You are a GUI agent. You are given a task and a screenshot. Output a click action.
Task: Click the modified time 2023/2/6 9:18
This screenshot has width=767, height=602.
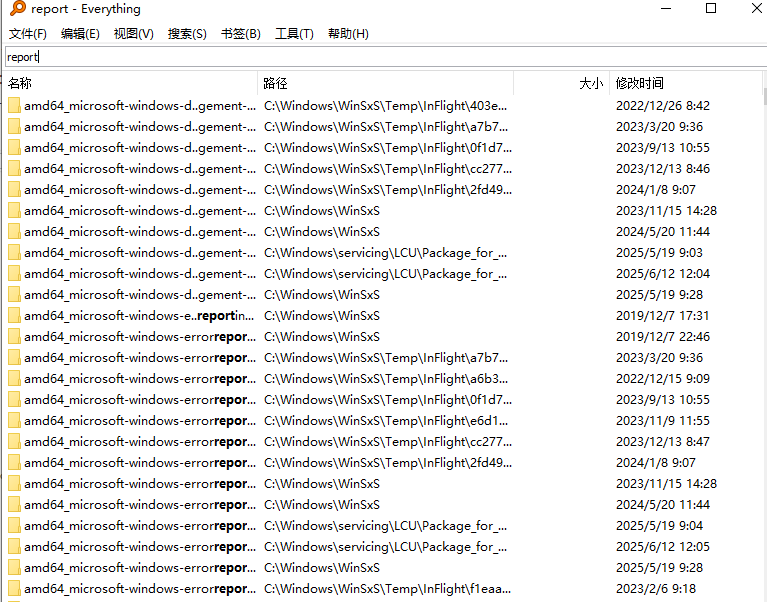(x=656, y=589)
